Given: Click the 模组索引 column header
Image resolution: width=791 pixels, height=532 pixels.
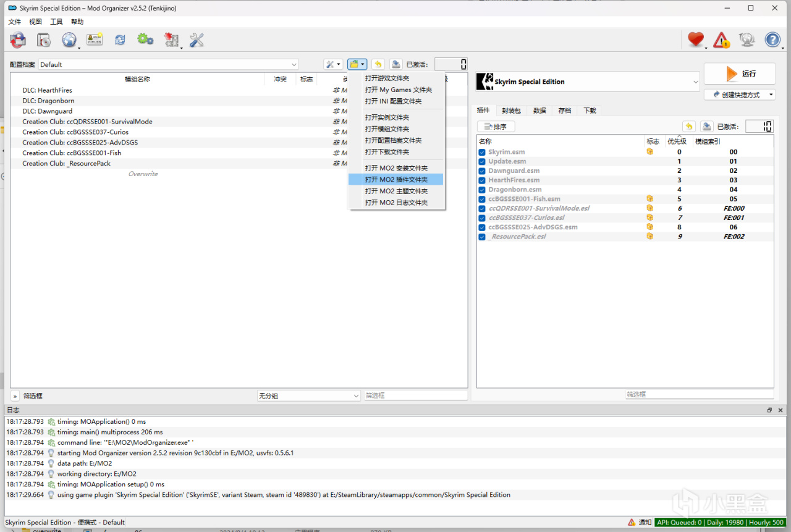Looking at the screenshot, I should tap(708, 141).
